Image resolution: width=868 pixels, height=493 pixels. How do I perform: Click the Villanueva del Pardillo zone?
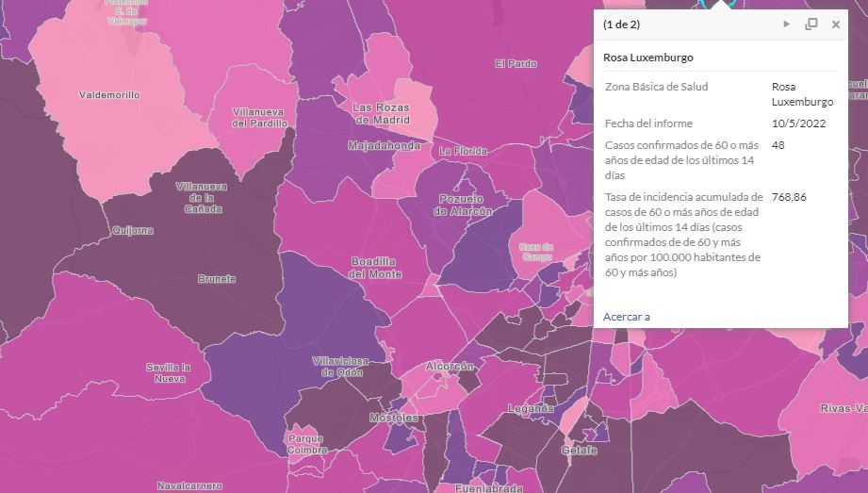(258, 118)
